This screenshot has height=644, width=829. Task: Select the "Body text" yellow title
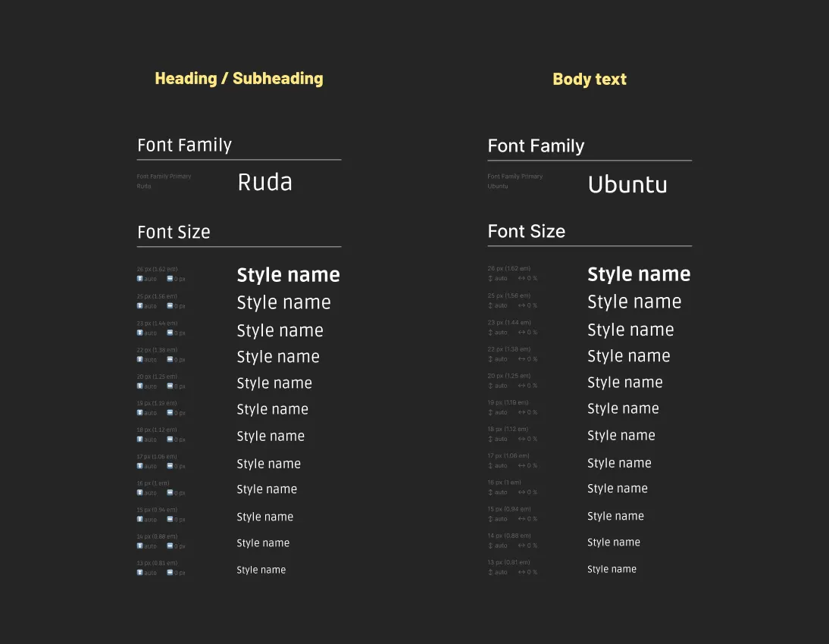[589, 80]
